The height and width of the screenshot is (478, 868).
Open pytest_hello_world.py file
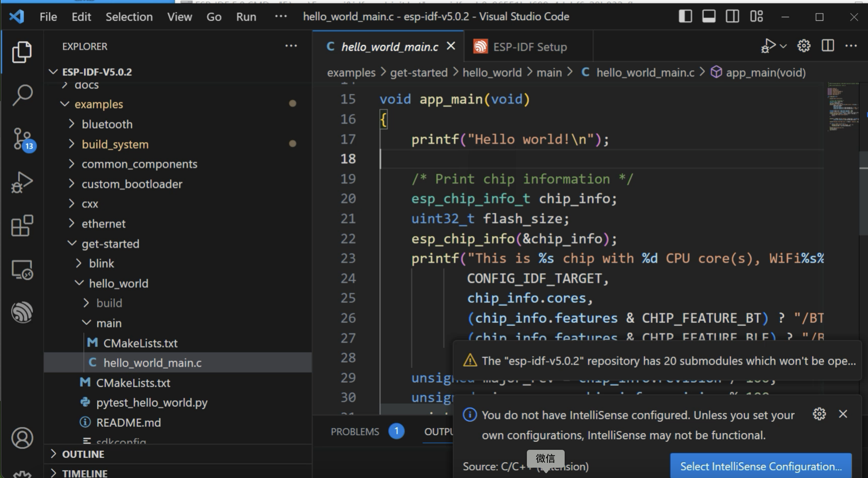(x=178, y=402)
